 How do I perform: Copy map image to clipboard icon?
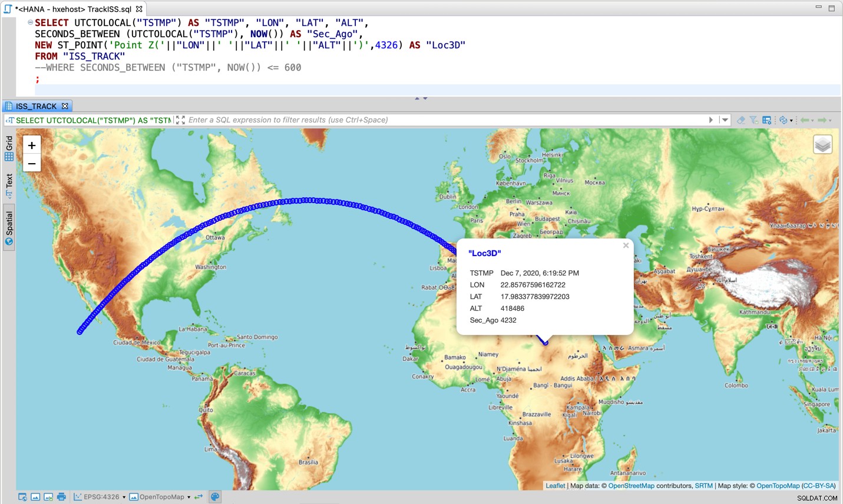click(x=35, y=497)
